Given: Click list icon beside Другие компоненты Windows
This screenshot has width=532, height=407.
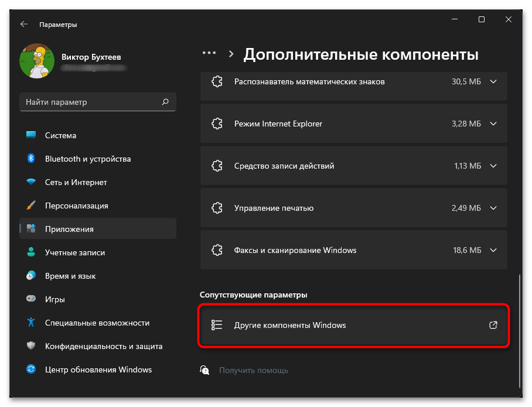Looking at the screenshot, I should [x=217, y=325].
